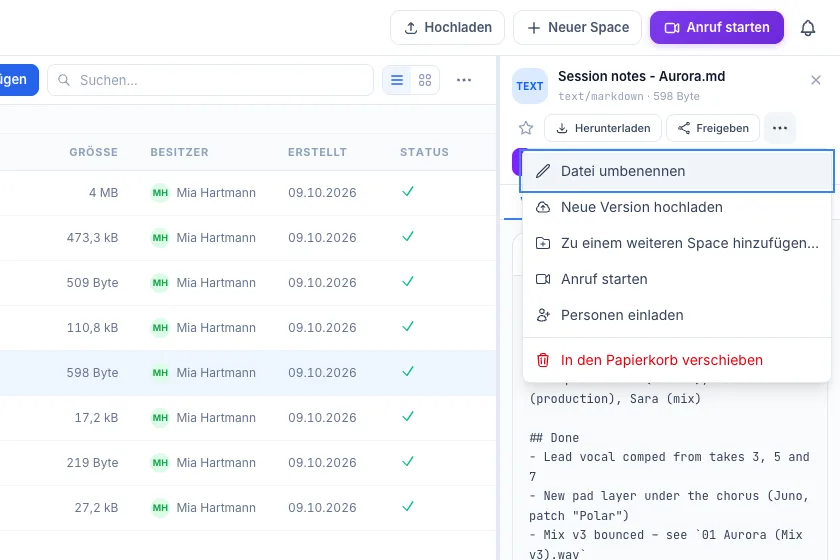The image size is (840, 560).
Task: Click the Hochladen upload button
Action: click(447, 27)
